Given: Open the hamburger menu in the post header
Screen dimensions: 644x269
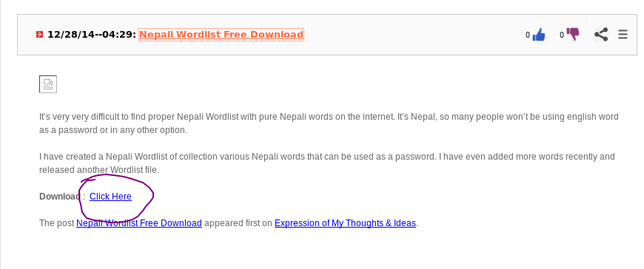Looking at the screenshot, I should [x=623, y=35].
